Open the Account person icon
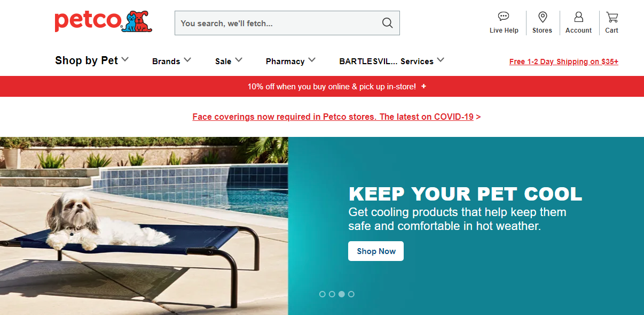The image size is (644, 315). (578, 17)
